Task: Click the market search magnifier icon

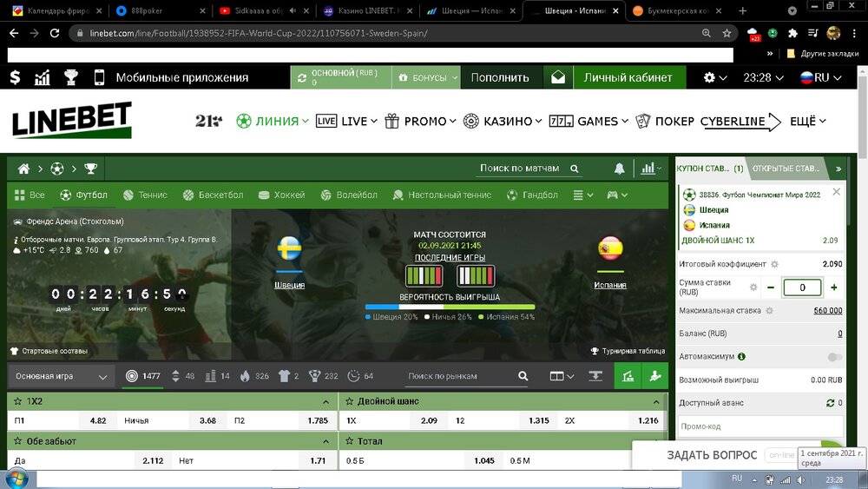Action: point(523,376)
